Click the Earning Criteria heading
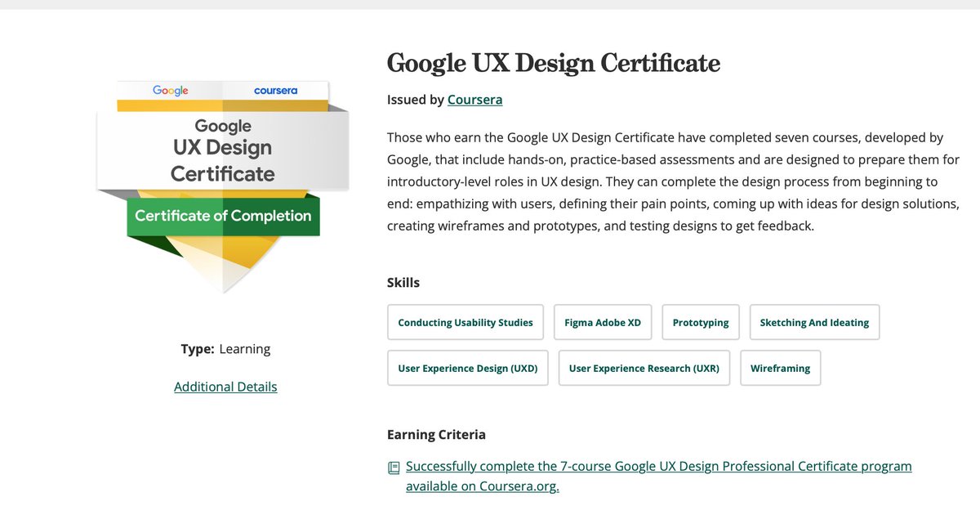This screenshot has height=528, width=980. coord(436,434)
